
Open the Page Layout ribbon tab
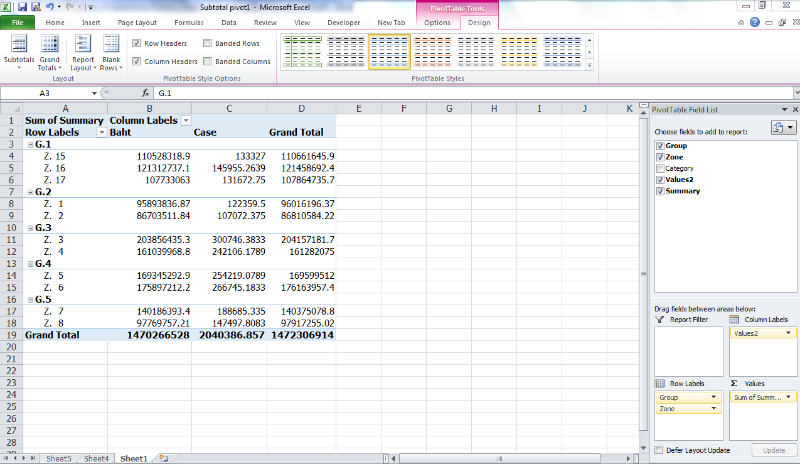coord(137,21)
